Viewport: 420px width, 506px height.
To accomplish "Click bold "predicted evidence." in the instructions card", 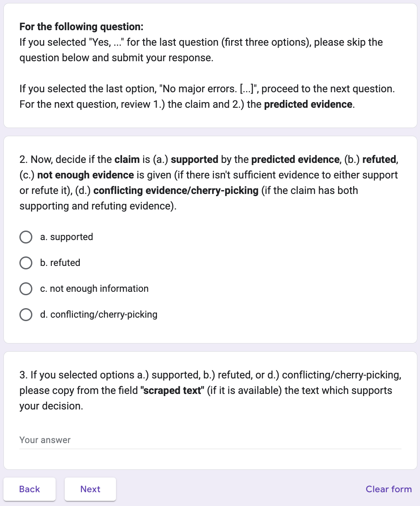I will click(309, 104).
